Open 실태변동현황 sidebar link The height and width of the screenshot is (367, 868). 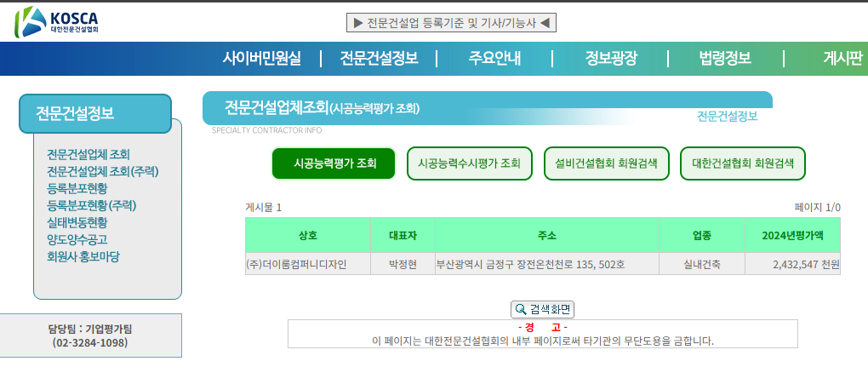pos(77,222)
